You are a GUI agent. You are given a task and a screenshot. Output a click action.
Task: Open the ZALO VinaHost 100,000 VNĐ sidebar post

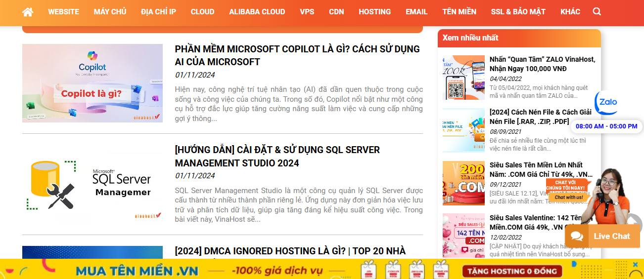543,64
